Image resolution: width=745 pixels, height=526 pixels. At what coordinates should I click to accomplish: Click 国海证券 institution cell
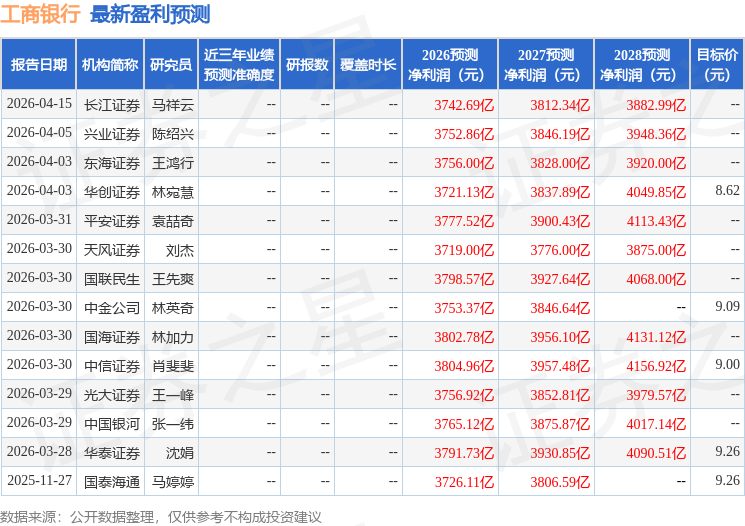pyautogui.click(x=112, y=337)
